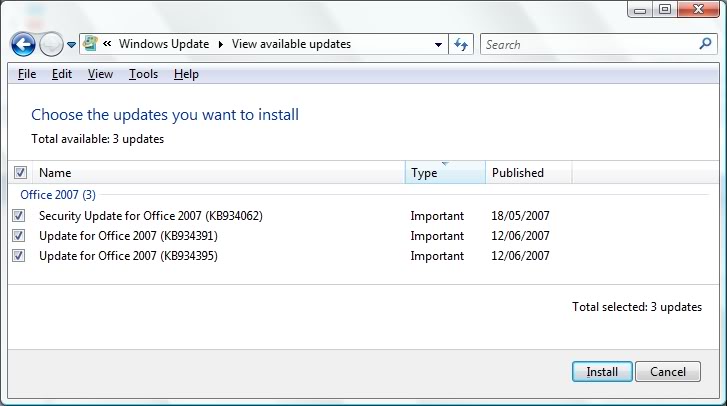The height and width of the screenshot is (406, 727).
Task: Sort updates by Published column header
Action: (x=528, y=173)
